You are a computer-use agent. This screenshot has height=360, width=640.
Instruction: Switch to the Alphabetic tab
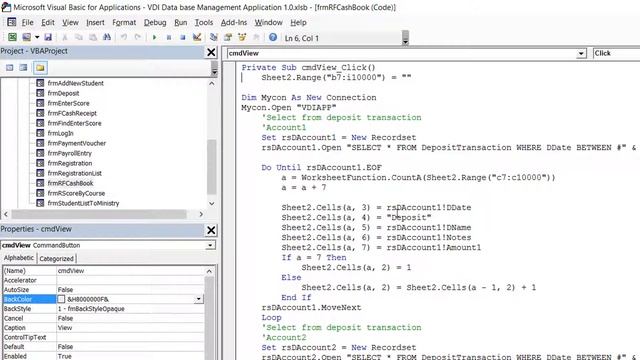click(19, 258)
